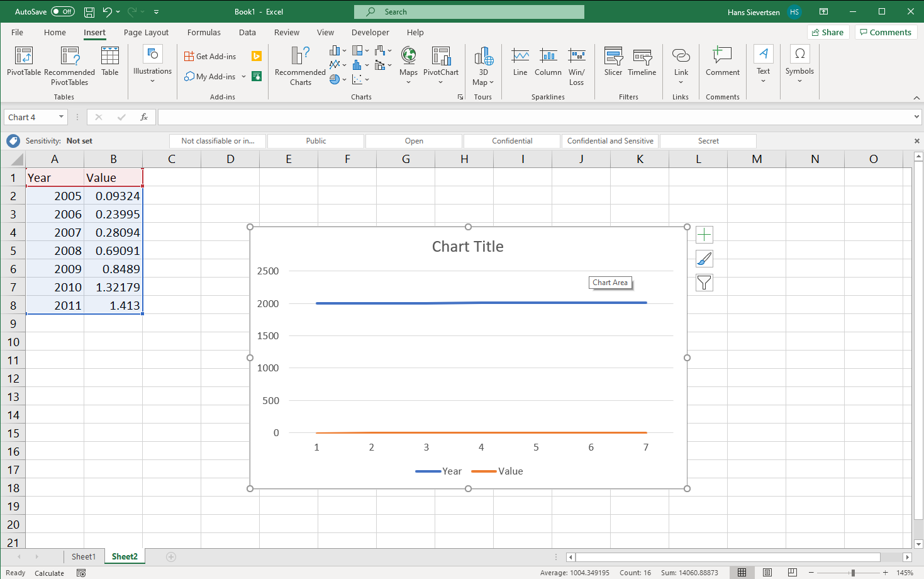Open Chart Styles brush button
Viewport: 924px width, 579px height.
[704, 259]
